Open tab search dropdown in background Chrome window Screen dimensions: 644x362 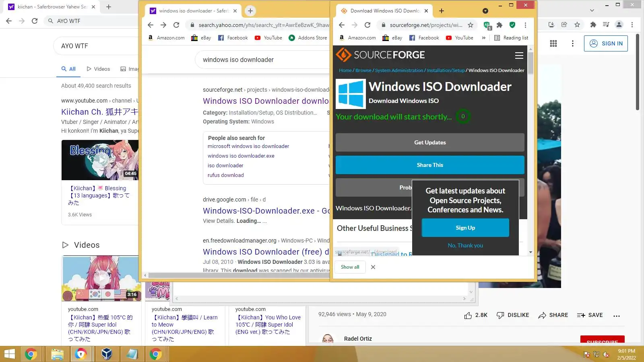pos(592,10)
